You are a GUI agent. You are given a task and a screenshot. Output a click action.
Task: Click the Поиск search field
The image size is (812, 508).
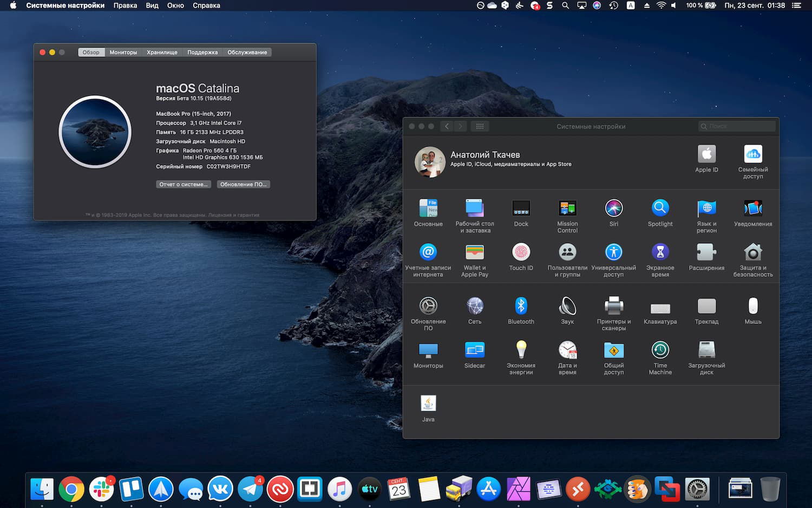click(736, 126)
